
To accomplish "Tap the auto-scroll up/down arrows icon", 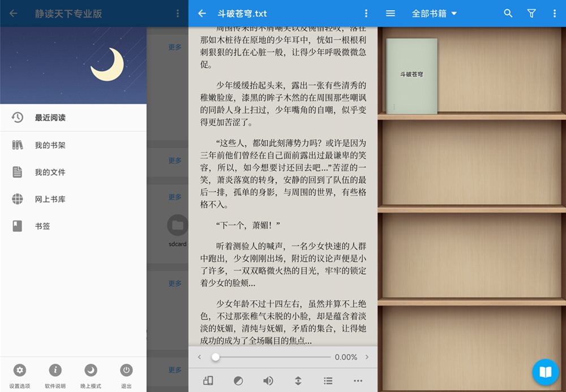I will (x=298, y=381).
